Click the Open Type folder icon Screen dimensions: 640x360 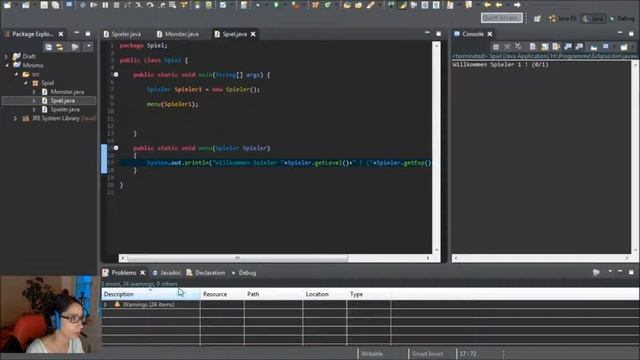pyautogui.click(x=347, y=5)
